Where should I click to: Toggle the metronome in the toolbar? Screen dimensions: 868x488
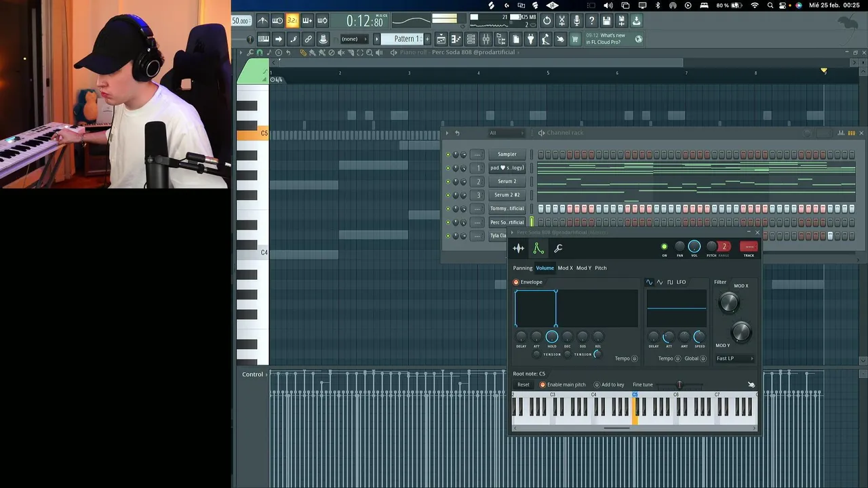262,21
